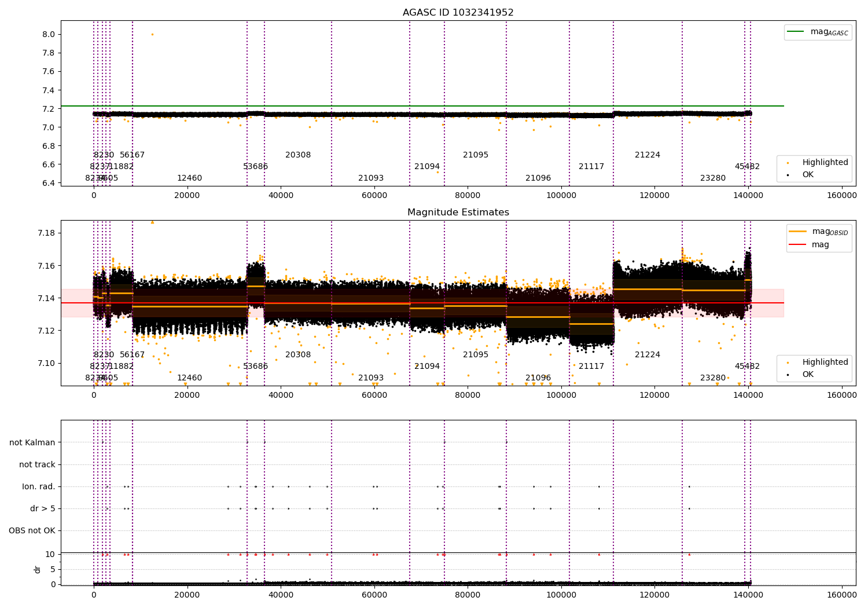The height and width of the screenshot is (608, 868).
Task: Click the 5 tick on the dr axis
Action: coord(53,570)
